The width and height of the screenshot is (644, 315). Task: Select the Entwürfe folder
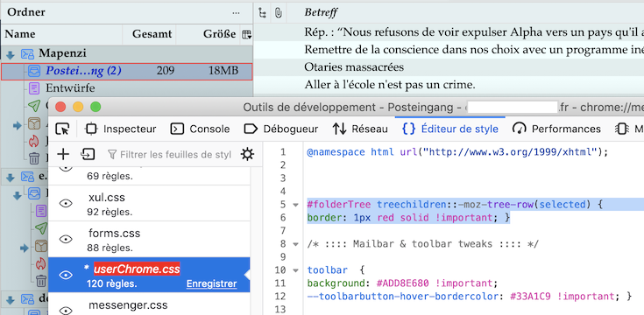[70, 88]
